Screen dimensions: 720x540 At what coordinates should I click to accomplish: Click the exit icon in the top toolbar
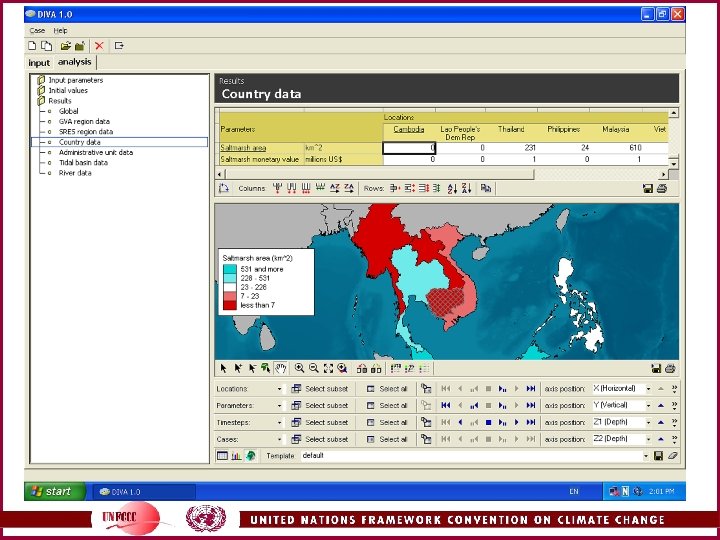[119, 46]
